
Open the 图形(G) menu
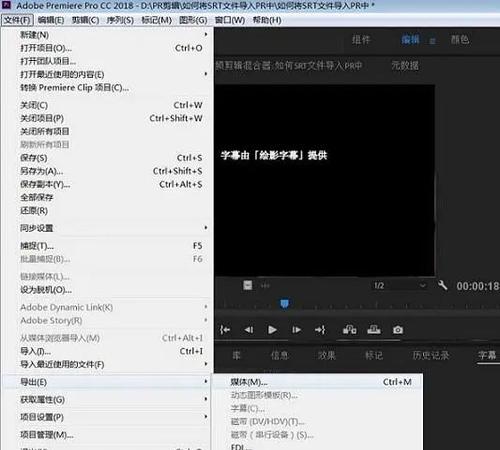click(193, 20)
